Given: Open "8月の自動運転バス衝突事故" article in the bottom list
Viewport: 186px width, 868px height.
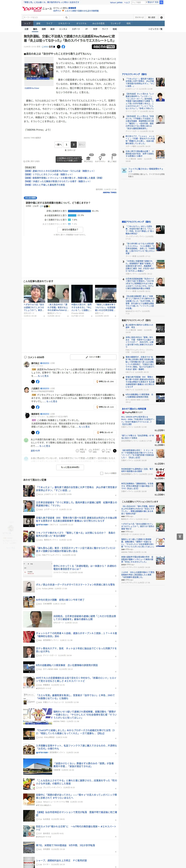Looking at the screenshot, I should click(x=67, y=665).
